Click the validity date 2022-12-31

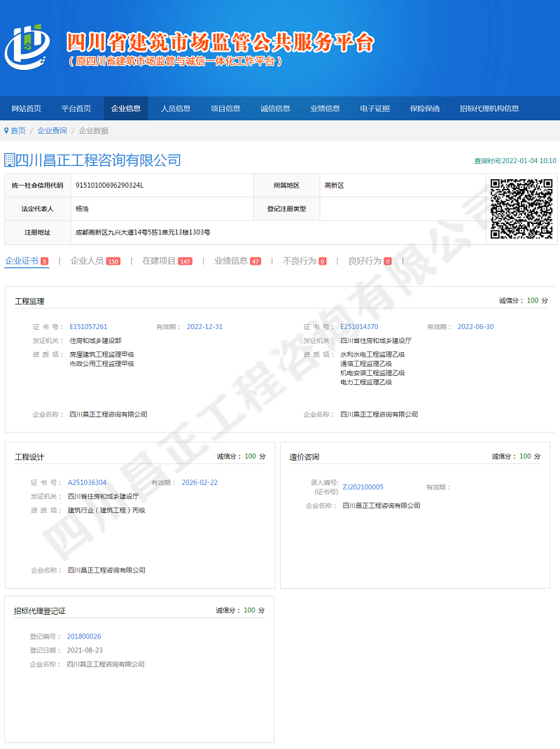tap(204, 327)
